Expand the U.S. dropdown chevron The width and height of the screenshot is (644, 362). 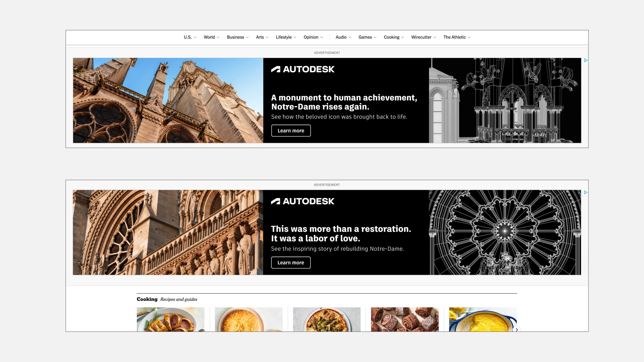pyautogui.click(x=195, y=37)
